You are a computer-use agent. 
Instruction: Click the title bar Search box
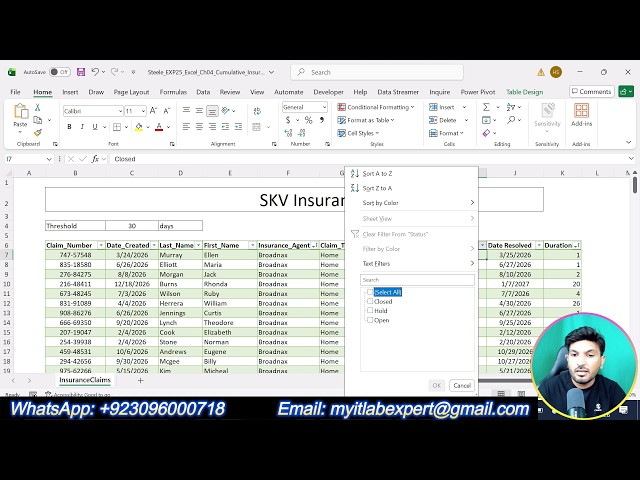(377, 72)
